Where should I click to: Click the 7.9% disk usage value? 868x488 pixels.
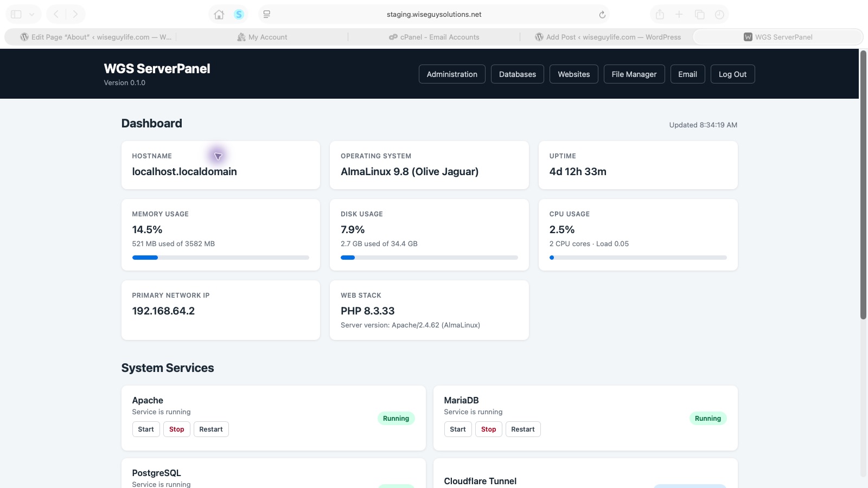(x=353, y=229)
